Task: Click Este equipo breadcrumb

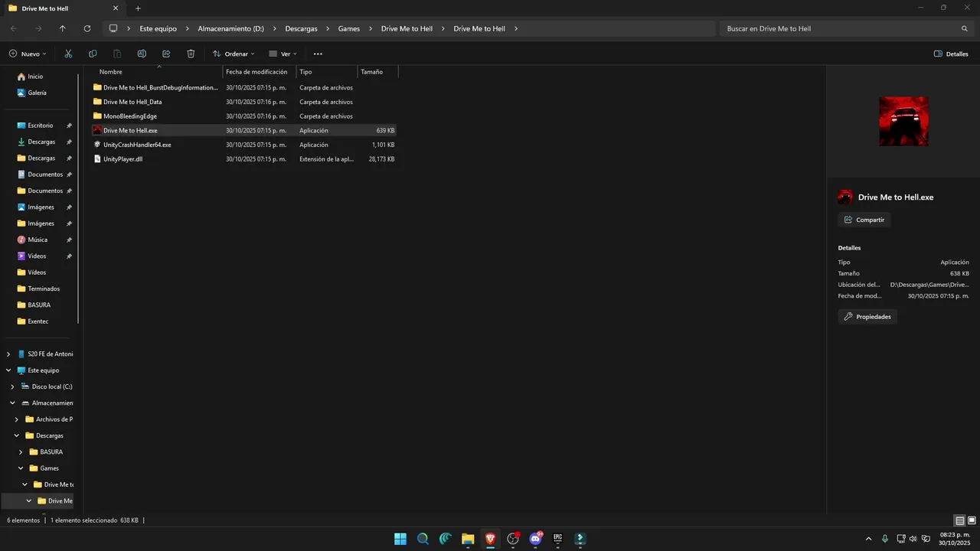Action: pos(158,28)
